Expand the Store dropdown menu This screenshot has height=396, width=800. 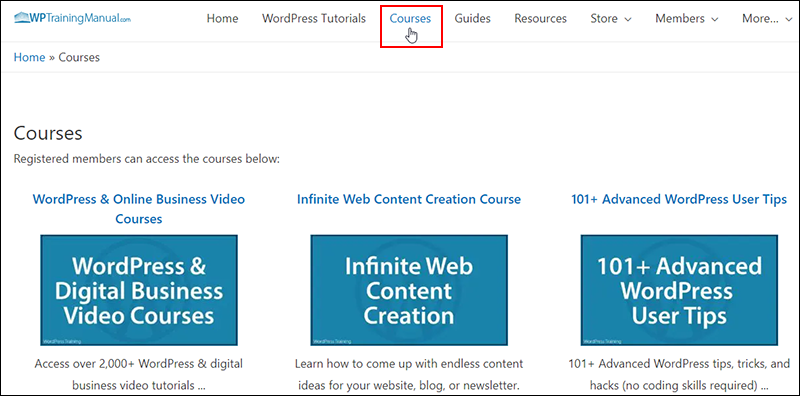coord(611,19)
